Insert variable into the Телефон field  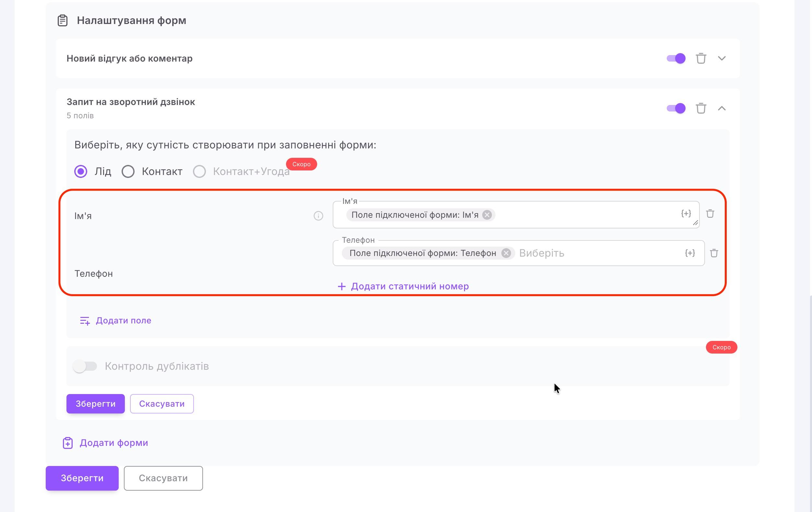(690, 253)
